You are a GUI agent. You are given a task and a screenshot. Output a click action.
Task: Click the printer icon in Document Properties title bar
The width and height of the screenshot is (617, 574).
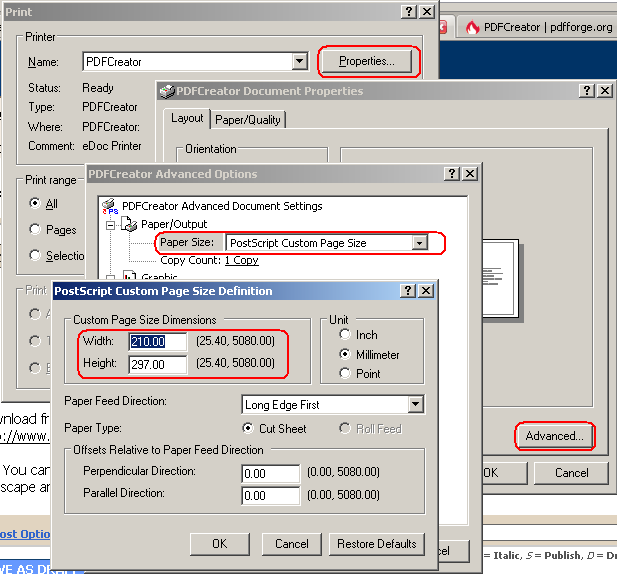tap(167, 91)
